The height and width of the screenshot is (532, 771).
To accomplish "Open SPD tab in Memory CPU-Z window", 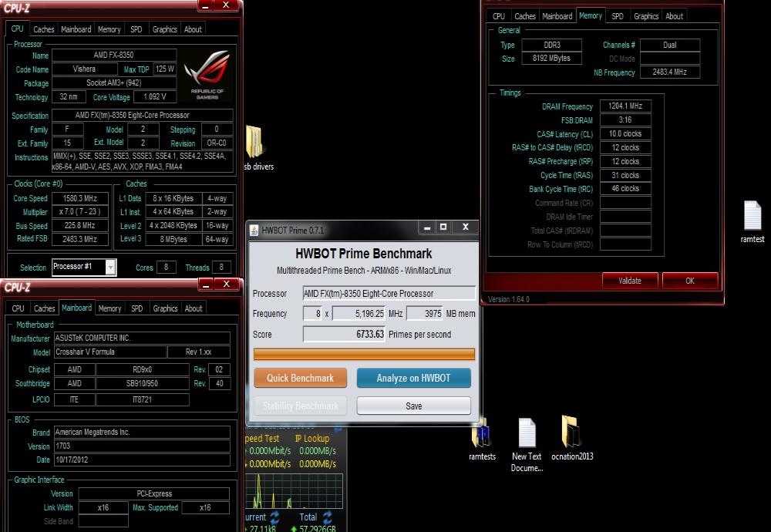I will click(x=618, y=16).
